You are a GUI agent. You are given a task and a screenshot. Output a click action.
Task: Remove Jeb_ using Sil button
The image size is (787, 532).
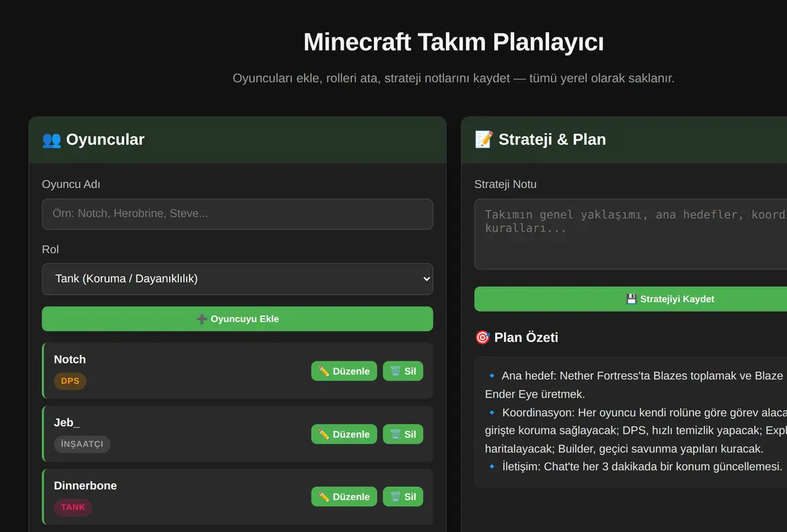click(x=403, y=434)
